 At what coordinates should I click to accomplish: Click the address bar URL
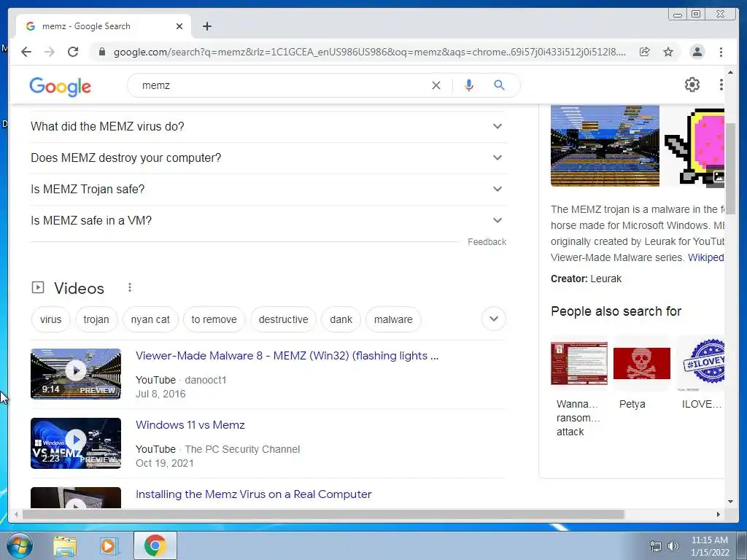point(369,52)
